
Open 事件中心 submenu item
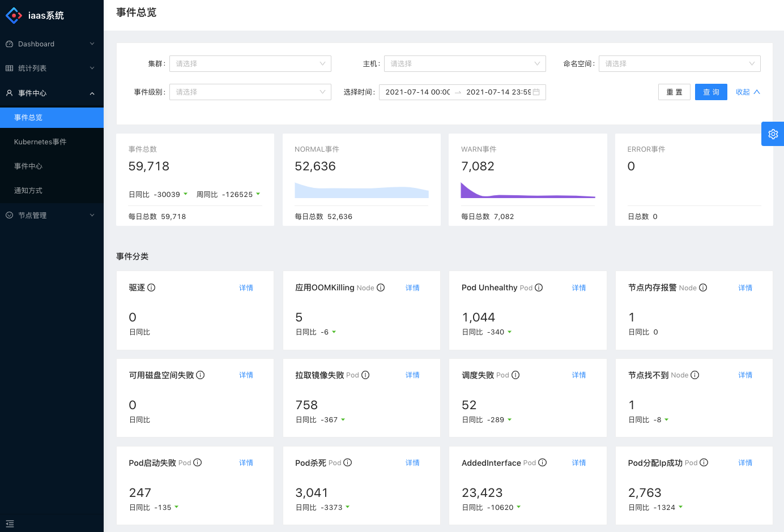coord(52,166)
